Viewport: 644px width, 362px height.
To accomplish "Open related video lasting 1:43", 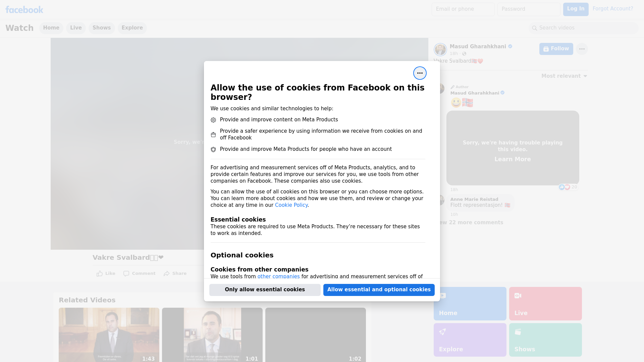I will tap(109, 335).
